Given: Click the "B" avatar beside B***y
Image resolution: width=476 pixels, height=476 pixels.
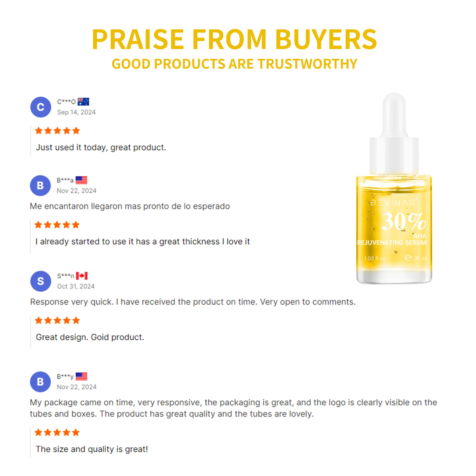Looking at the screenshot, I should click(x=40, y=382).
